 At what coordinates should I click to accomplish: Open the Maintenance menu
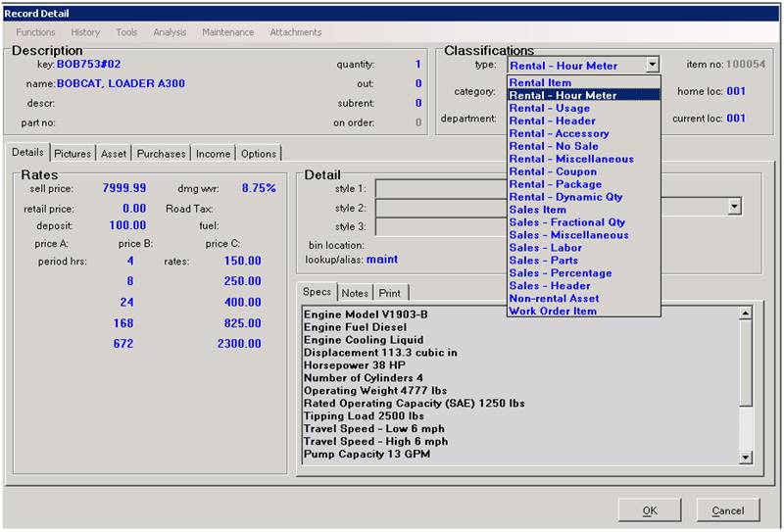coord(228,32)
